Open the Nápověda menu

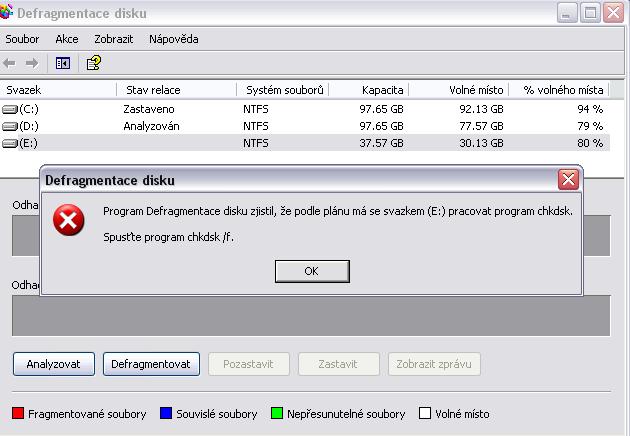pos(174,39)
